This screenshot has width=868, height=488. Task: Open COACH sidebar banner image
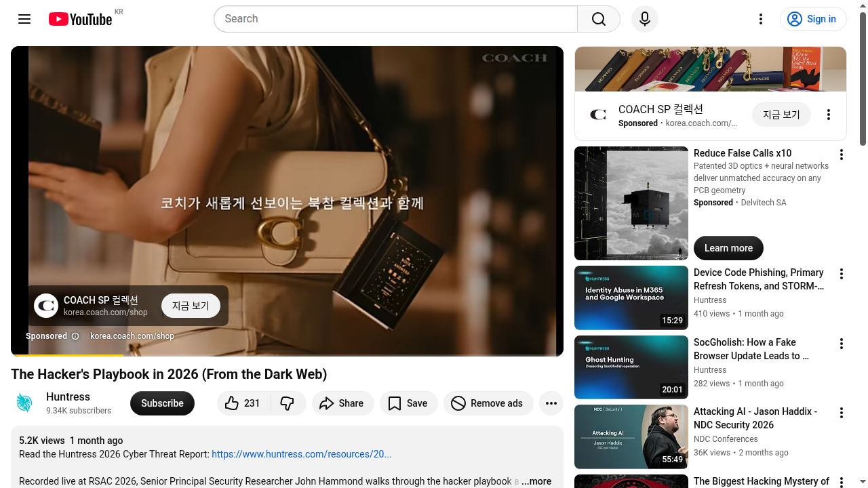[x=711, y=69]
